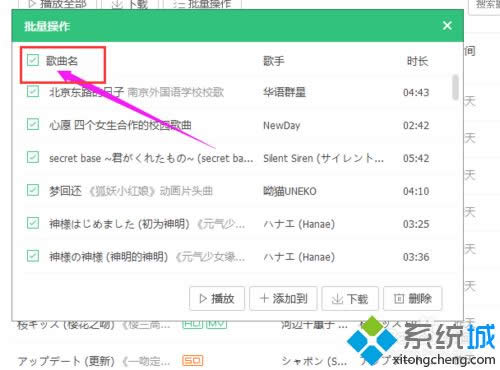500x370 pixels.
Task: Click the 哟猫UNEKO artist name
Action: pos(290,191)
